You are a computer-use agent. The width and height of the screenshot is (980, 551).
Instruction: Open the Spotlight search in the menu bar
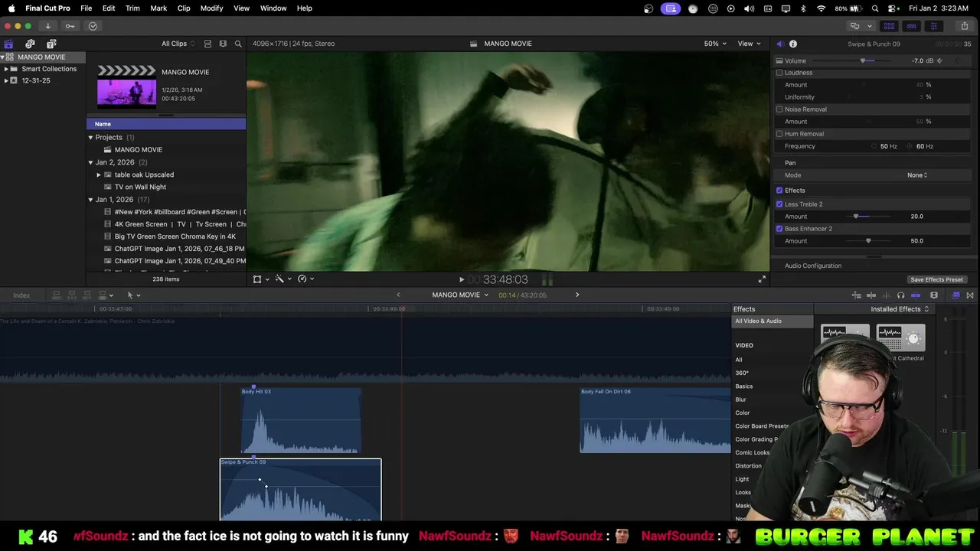click(x=874, y=8)
